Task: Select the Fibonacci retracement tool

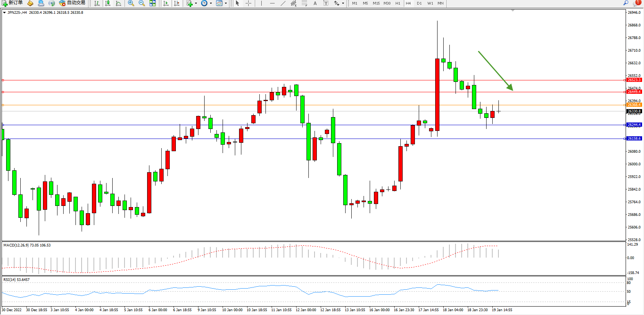Action: click(304, 3)
